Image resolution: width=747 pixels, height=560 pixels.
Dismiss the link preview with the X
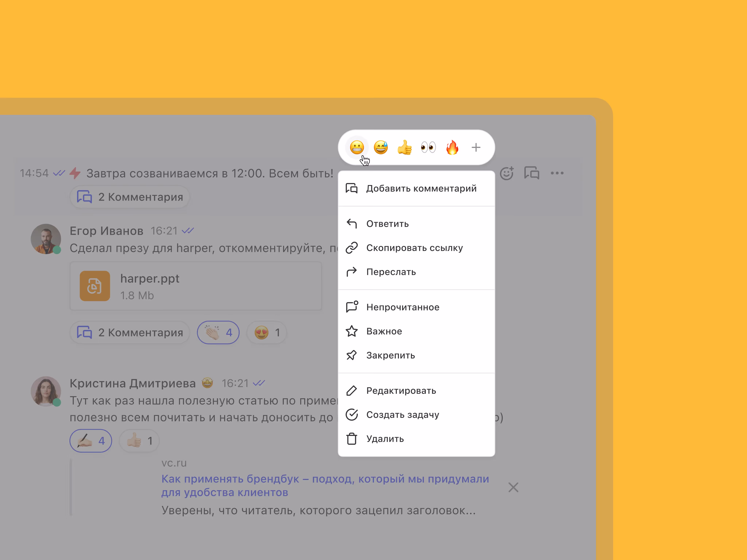513,487
